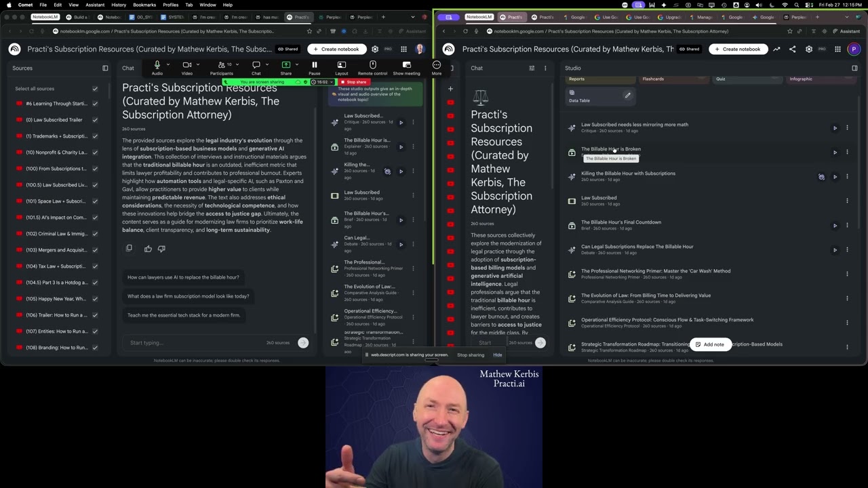Open interactive mode for 'Killing the Billable Hour with Subscriptions'
The width and height of the screenshot is (868, 488).
coord(821,176)
